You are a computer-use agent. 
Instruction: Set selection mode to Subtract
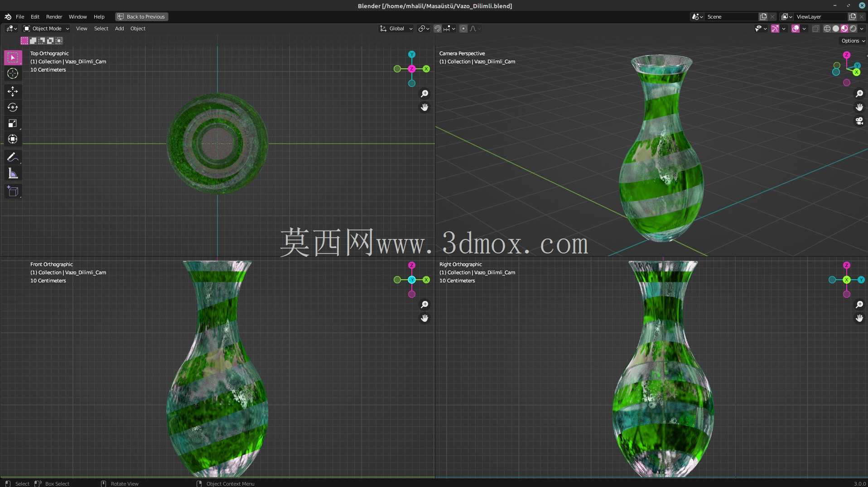pyautogui.click(x=42, y=41)
